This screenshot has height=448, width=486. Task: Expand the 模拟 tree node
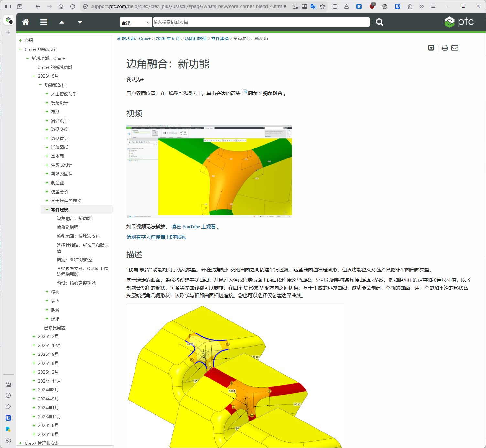(47, 292)
